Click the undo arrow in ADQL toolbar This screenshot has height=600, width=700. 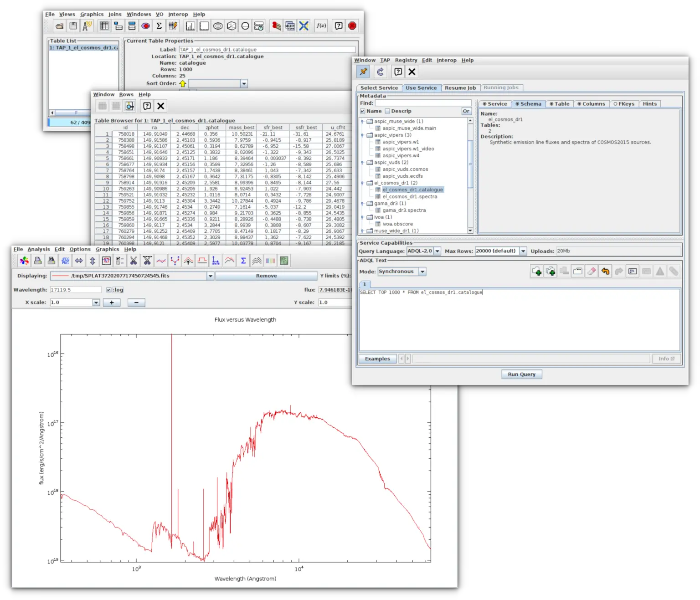605,272
